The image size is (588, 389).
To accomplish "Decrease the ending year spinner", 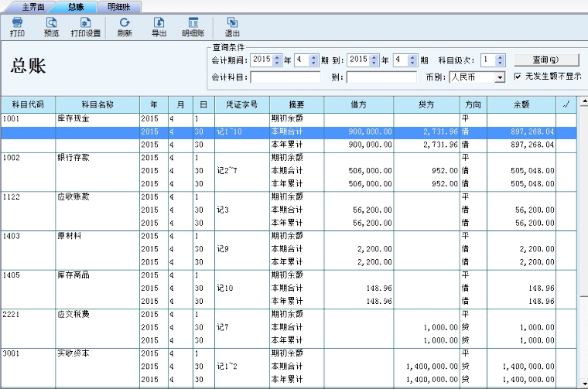I will pyautogui.click(x=374, y=63).
